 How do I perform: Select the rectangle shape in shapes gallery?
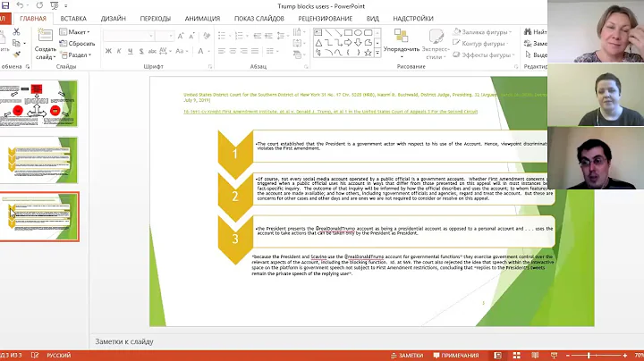[x=348, y=32]
